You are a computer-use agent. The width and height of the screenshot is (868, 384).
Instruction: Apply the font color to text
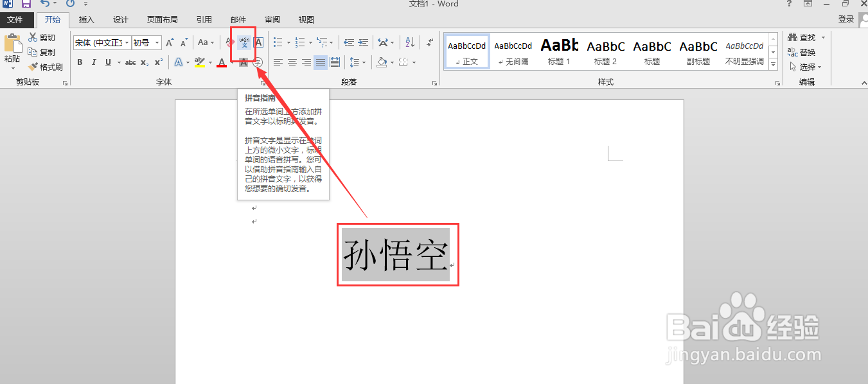click(222, 62)
